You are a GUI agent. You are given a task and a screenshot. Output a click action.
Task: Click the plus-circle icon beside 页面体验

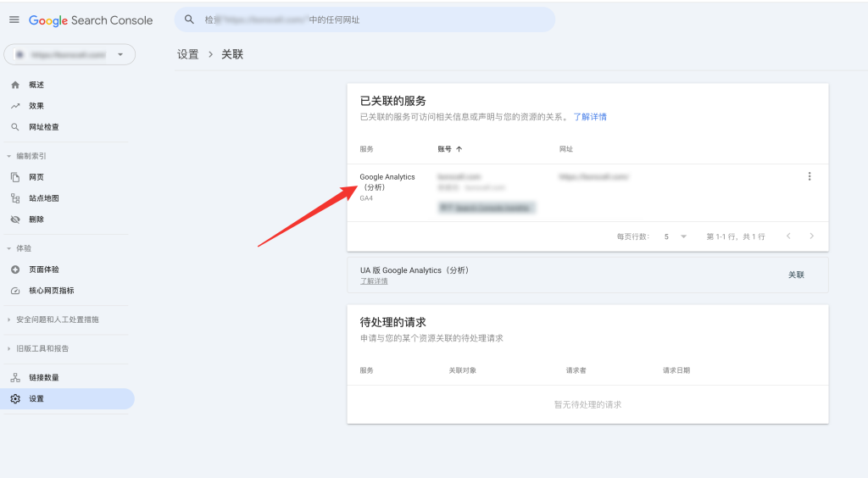(15, 270)
